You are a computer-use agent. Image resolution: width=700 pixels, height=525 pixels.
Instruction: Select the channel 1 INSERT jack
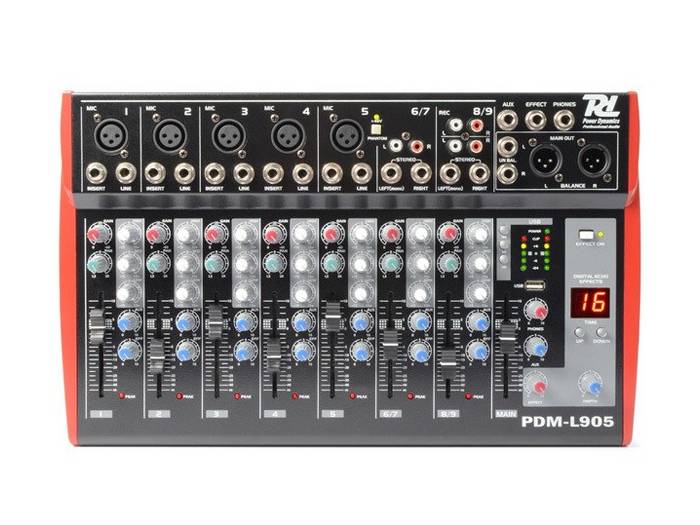(x=96, y=174)
